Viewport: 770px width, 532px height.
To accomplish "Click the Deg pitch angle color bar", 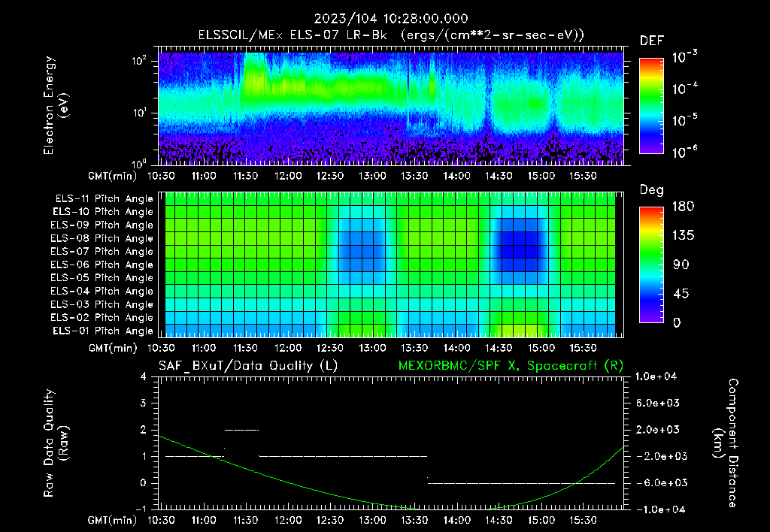I will 651,264.
